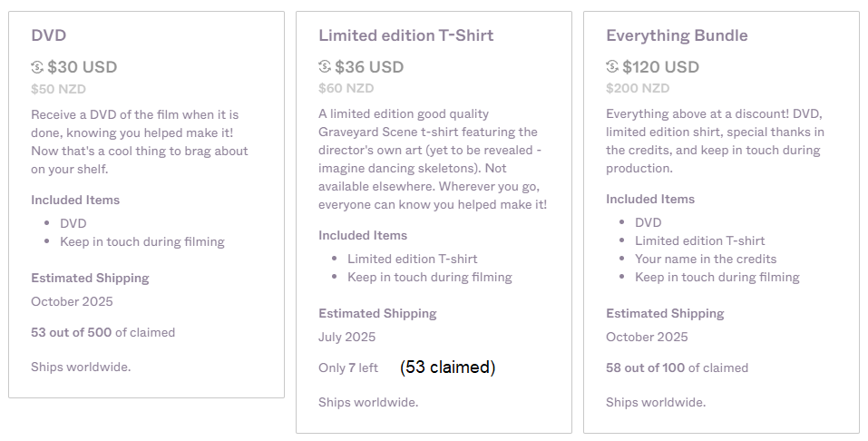Click 'Limited edition T-shirt' in the bundle list
This screenshot has height=441, width=868.
pyautogui.click(x=699, y=240)
